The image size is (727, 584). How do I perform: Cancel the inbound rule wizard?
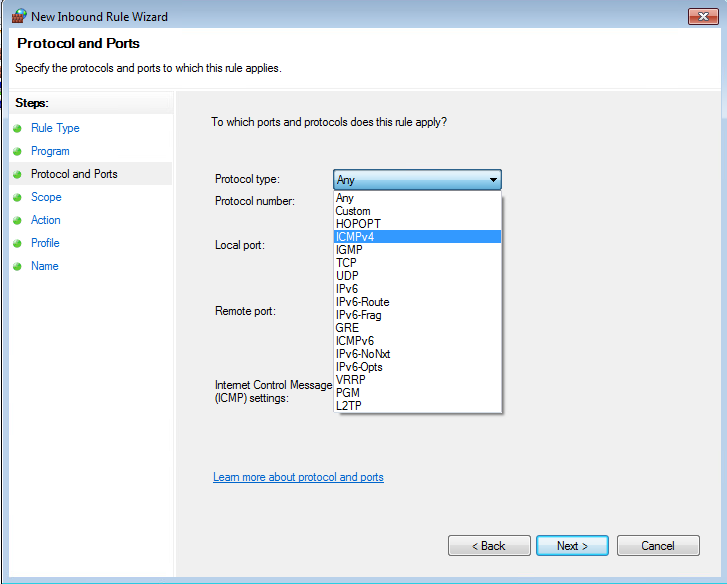[658, 546]
